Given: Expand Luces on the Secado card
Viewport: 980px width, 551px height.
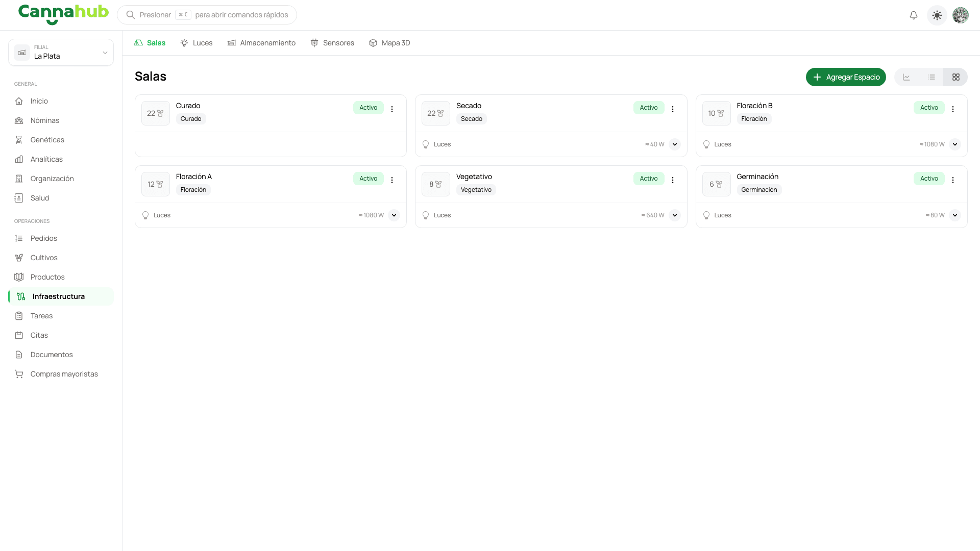Looking at the screenshot, I should point(675,144).
